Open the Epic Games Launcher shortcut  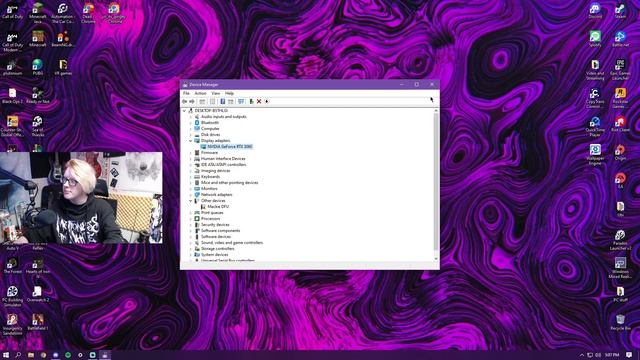pos(620,70)
